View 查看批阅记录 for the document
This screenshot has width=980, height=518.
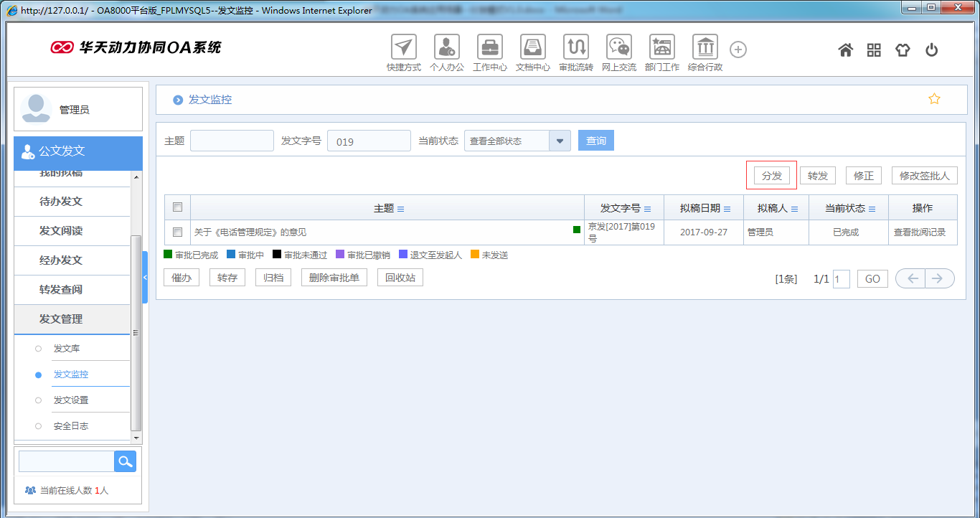tap(923, 232)
